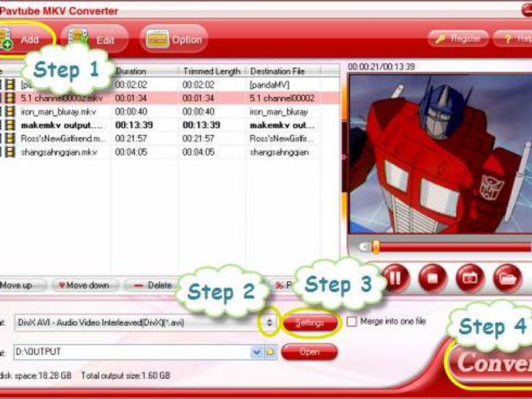Click the film icon for iron_man_bluray.mkv
This screenshot has height=399, width=532.
coord(11,112)
